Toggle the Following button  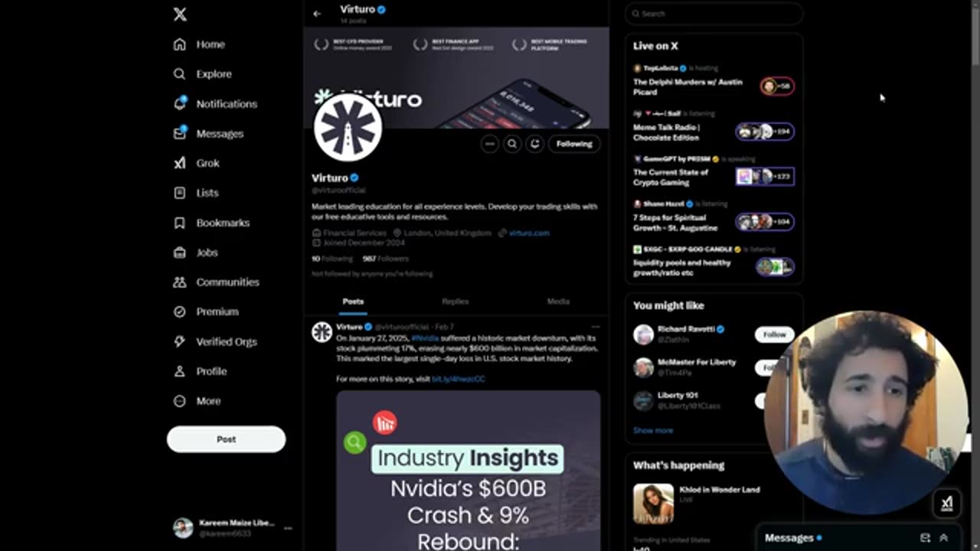pyautogui.click(x=574, y=144)
